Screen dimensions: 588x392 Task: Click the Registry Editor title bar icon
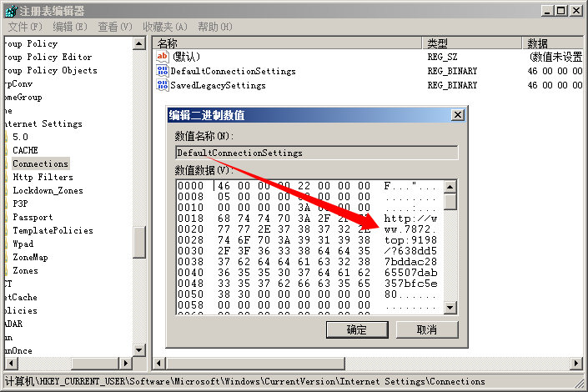(8, 10)
